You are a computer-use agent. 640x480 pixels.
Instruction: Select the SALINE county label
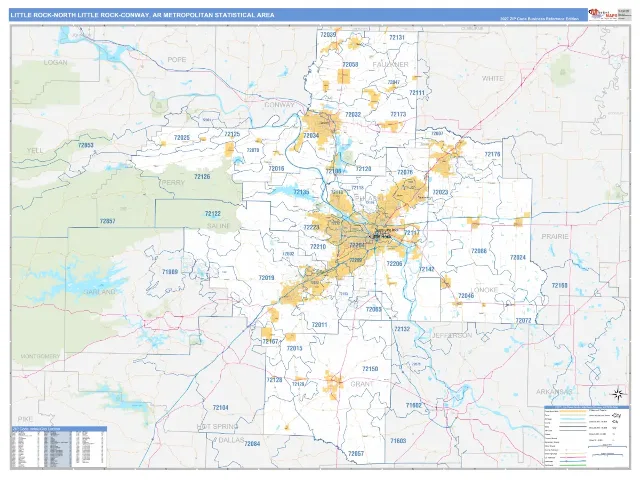tap(219, 225)
